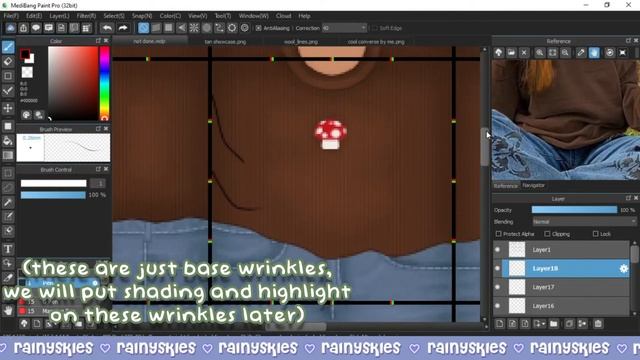The width and height of the screenshot is (640, 360).
Task: Enable the crisscross grid snap icon
Action: 169,28
